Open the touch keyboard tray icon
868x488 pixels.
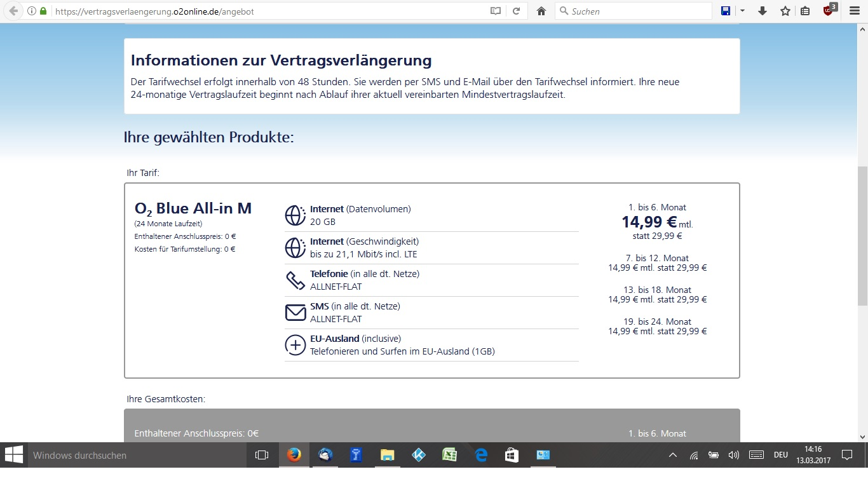coord(756,455)
